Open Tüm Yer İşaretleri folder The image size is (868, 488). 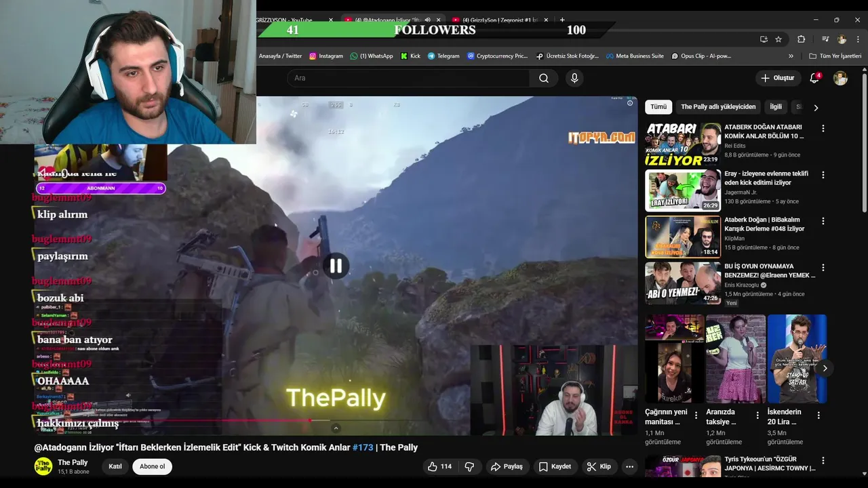(x=835, y=56)
